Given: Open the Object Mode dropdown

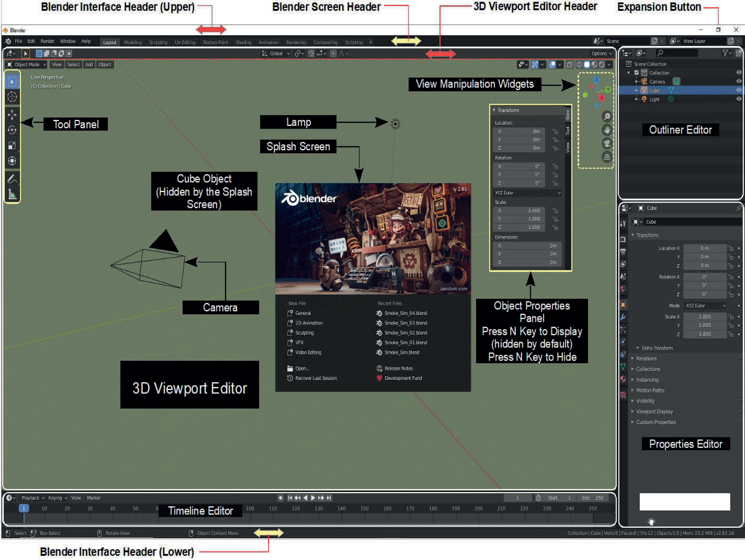Looking at the screenshot, I should 27,65.
